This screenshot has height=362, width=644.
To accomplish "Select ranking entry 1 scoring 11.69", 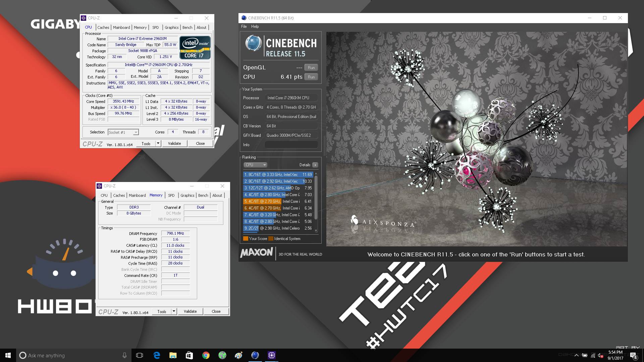I will pyautogui.click(x=278, y=175).
